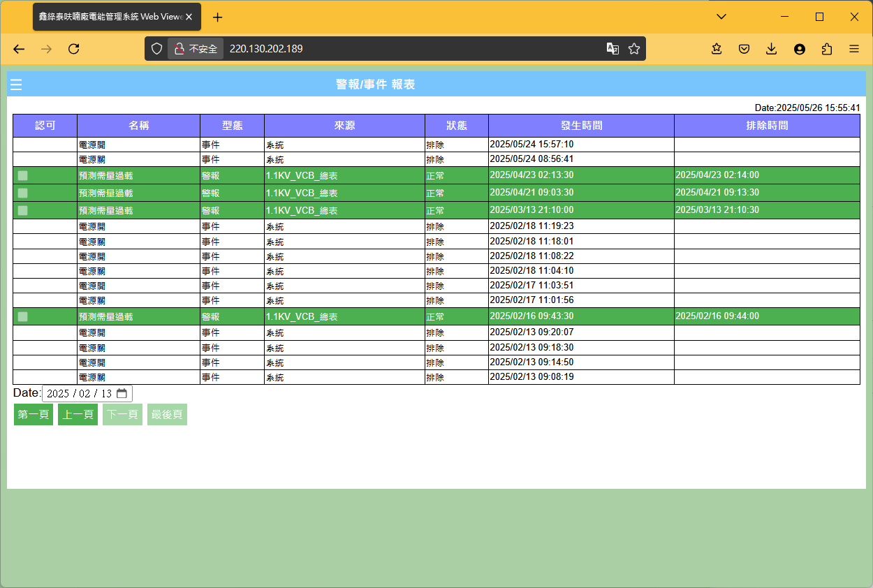Open a new browser tab
This screenshot has height=588, width=873.
tap(218, 17)
